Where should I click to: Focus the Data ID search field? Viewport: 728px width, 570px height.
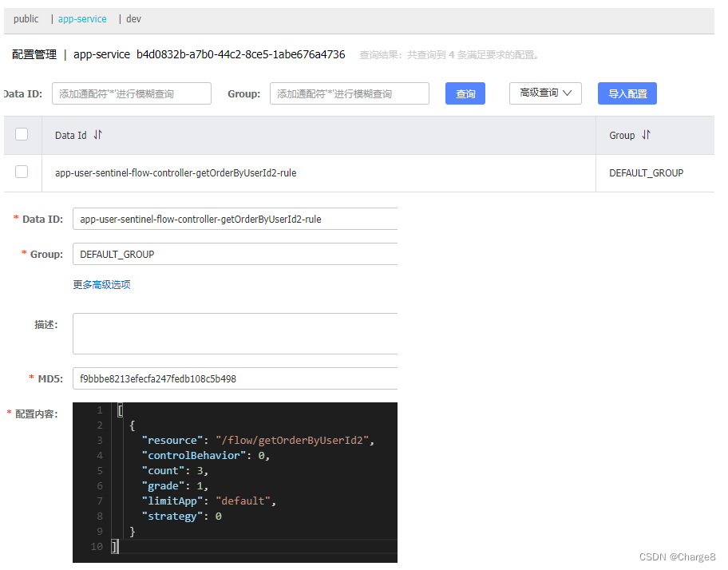(132, 93)
